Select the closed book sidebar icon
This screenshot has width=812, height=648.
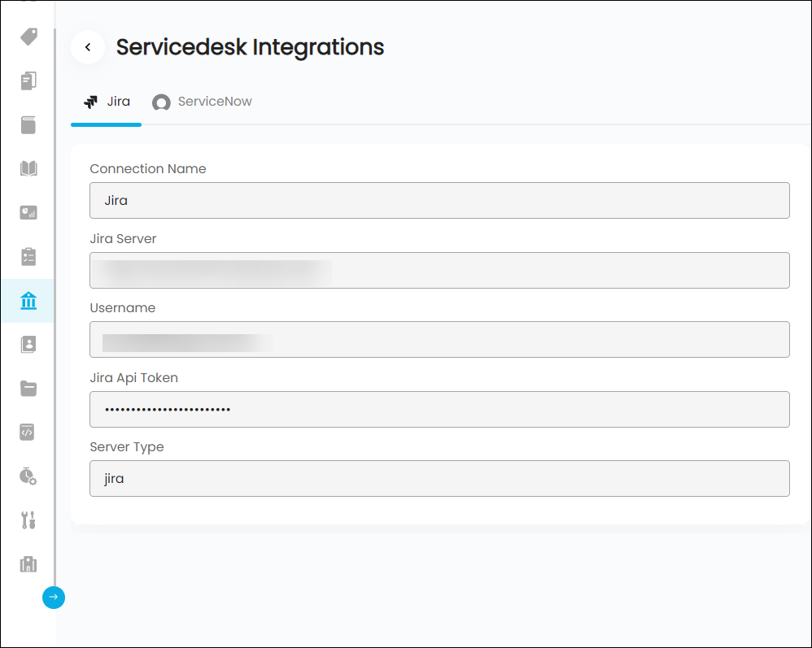(28, 124)
